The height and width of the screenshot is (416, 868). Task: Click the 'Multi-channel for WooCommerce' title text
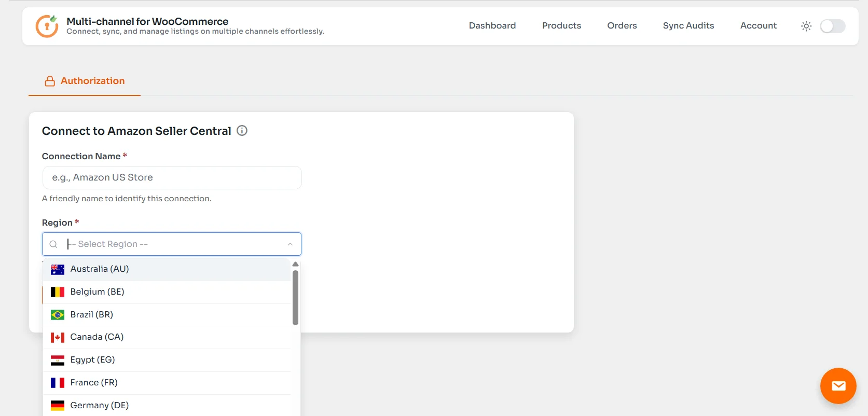click(x=147, y=21)
